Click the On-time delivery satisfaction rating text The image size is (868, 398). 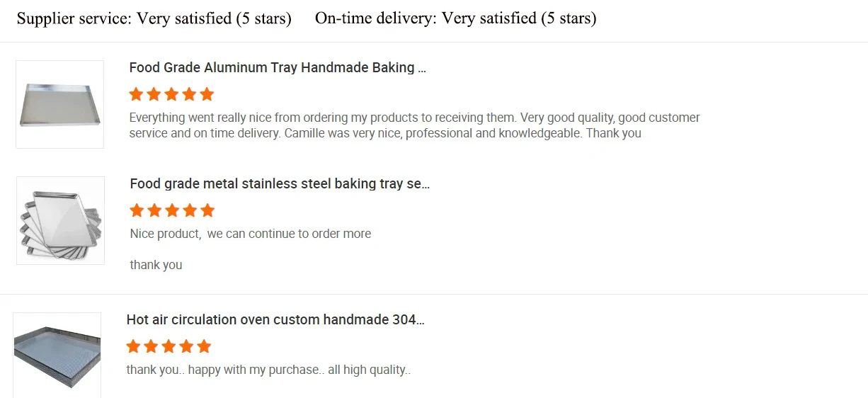point(455,18)
